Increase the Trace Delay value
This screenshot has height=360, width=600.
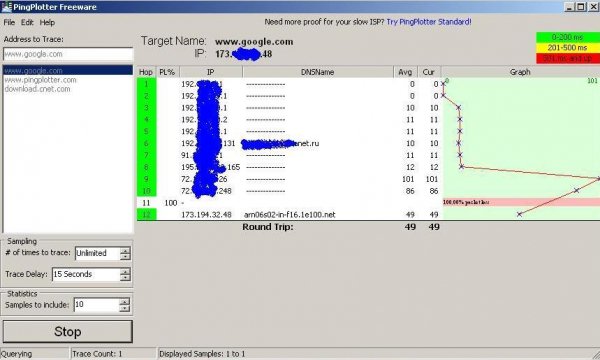tap(125, 271)
